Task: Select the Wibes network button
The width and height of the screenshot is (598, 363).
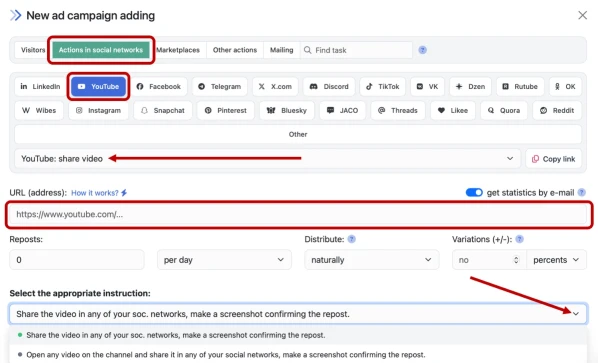Action: click(39, 111)
